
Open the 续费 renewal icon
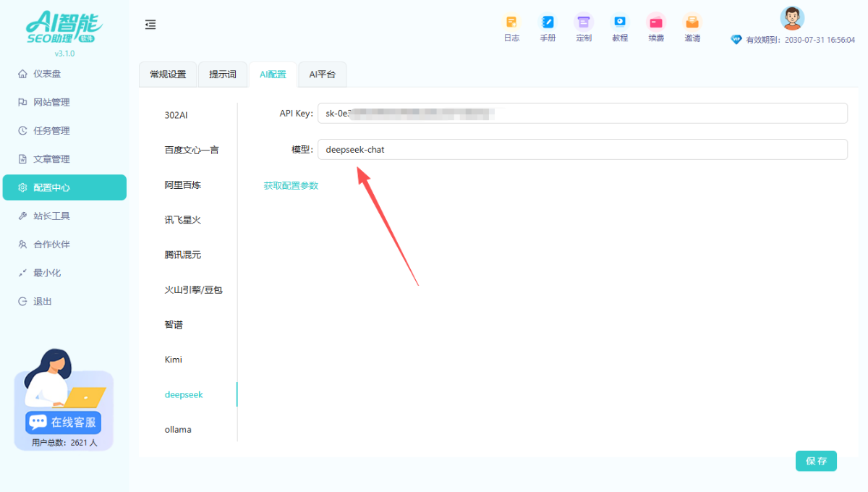point(656,22)
